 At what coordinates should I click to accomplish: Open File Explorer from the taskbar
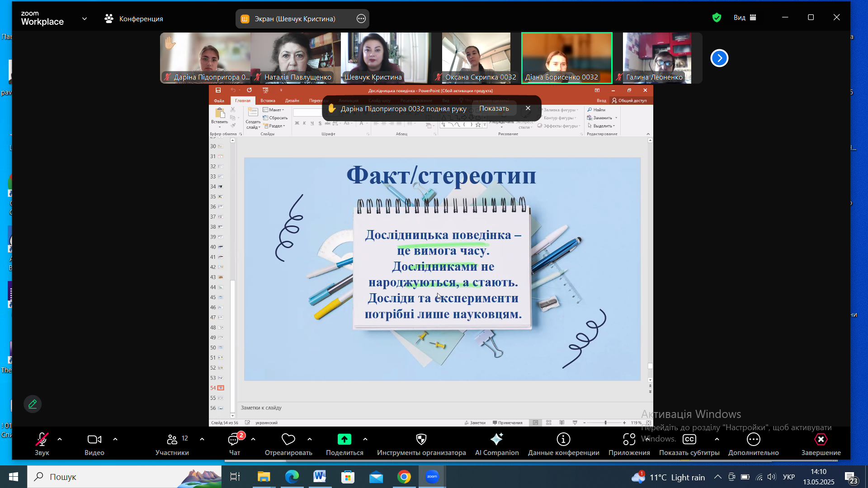(x=264, y=477)
